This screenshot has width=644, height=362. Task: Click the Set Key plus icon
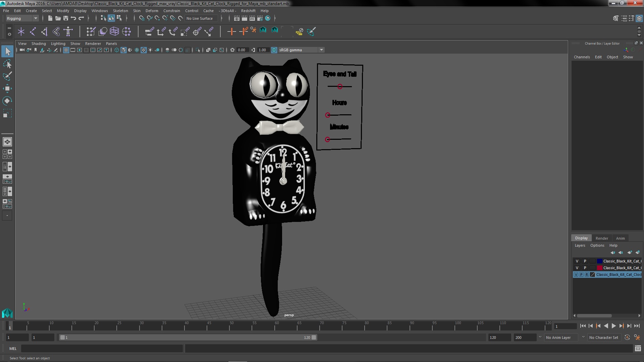231,32
